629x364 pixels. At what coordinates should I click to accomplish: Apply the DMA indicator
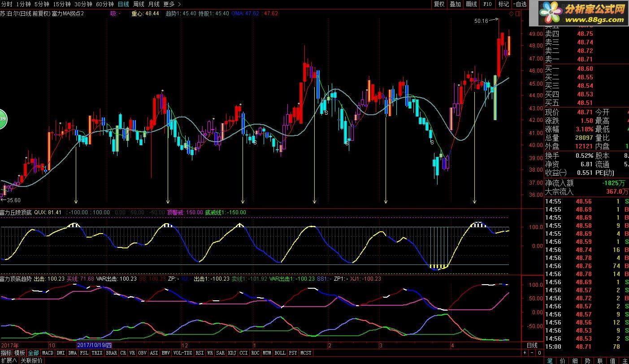point(73,353)
